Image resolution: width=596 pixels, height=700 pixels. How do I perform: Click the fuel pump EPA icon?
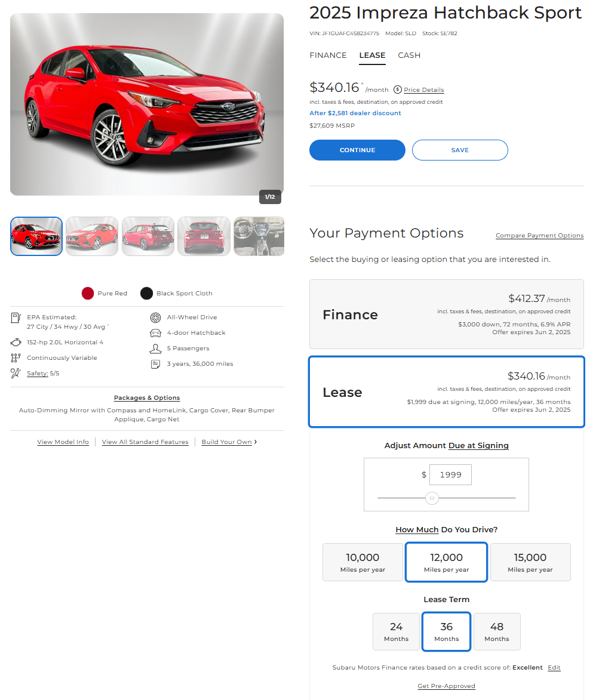16,318
